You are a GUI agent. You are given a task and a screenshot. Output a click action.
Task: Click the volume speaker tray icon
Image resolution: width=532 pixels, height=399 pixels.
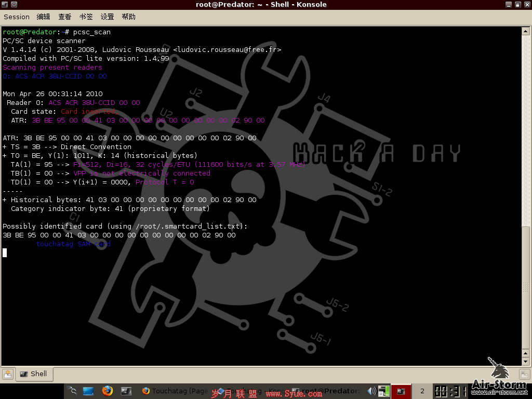point(372,391)
